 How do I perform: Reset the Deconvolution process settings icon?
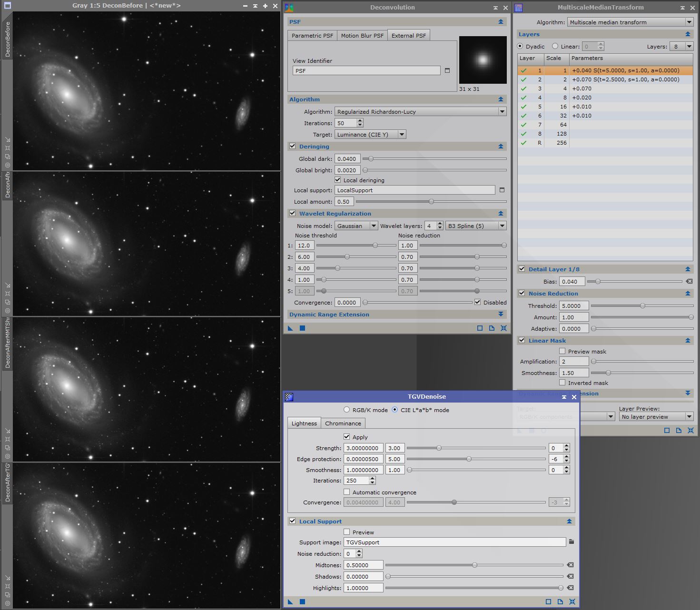[x=503, y=328]
